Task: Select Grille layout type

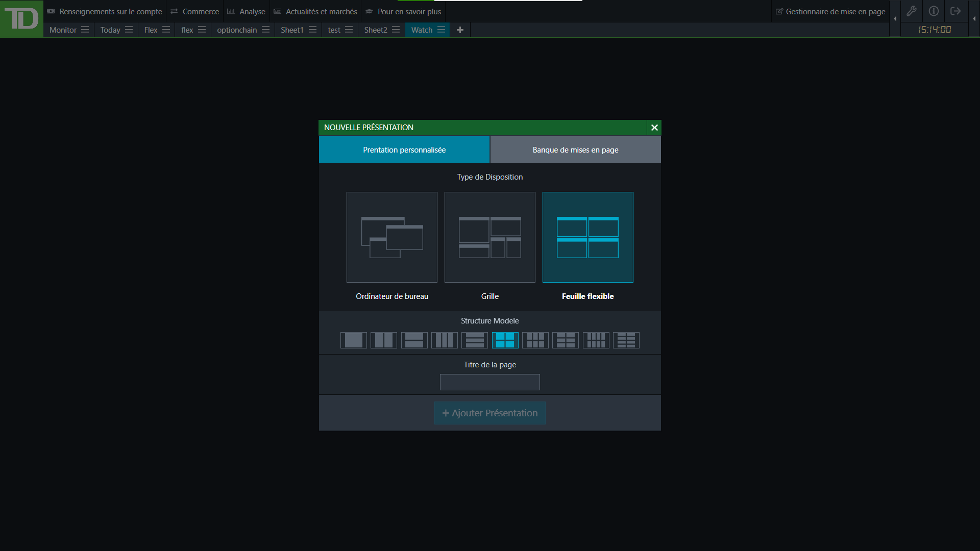Action: point(490,237)
